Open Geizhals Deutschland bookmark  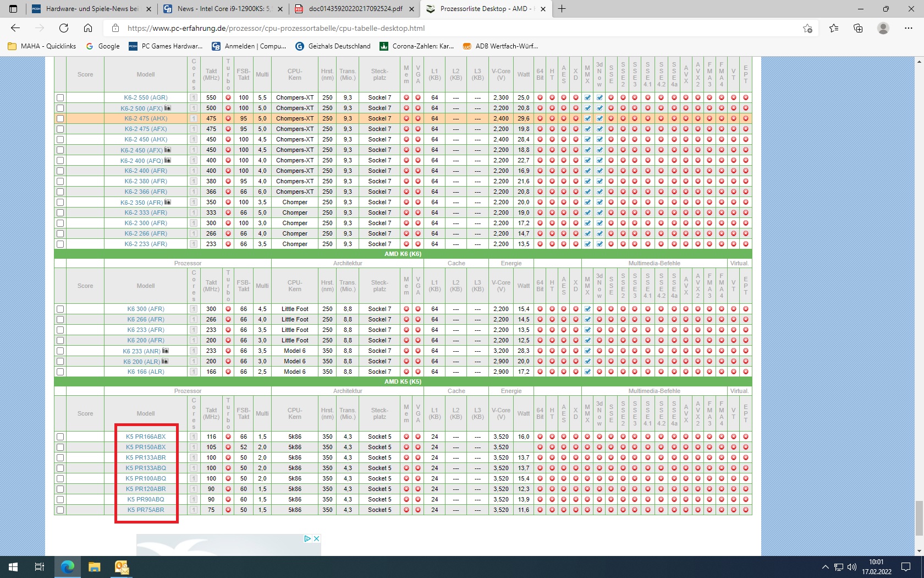[x=333, y=46]
